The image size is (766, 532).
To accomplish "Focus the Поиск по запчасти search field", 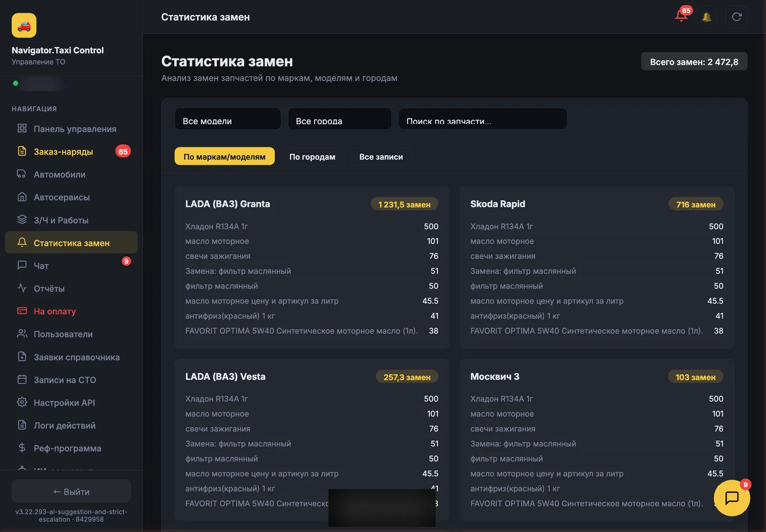I will point(483,119).
